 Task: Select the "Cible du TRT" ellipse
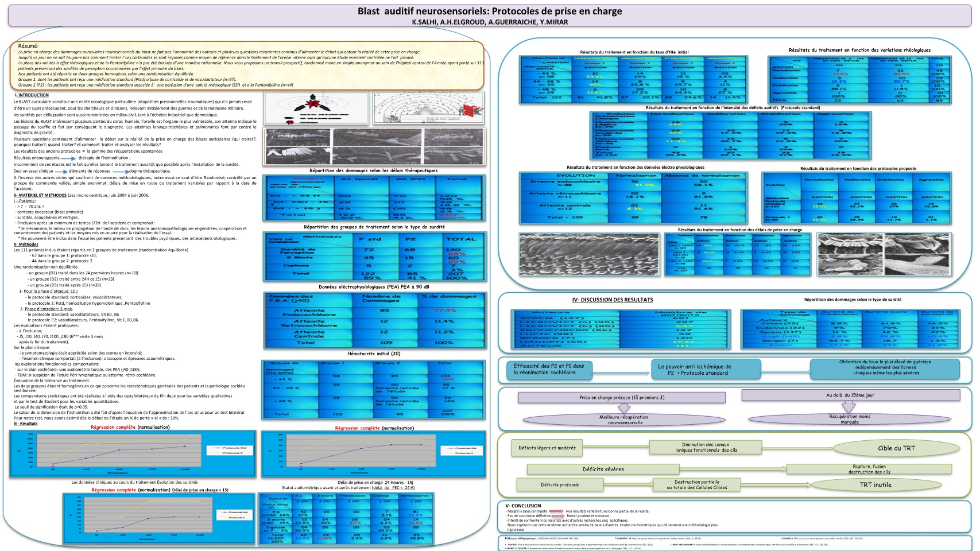[x=896, y=448]
